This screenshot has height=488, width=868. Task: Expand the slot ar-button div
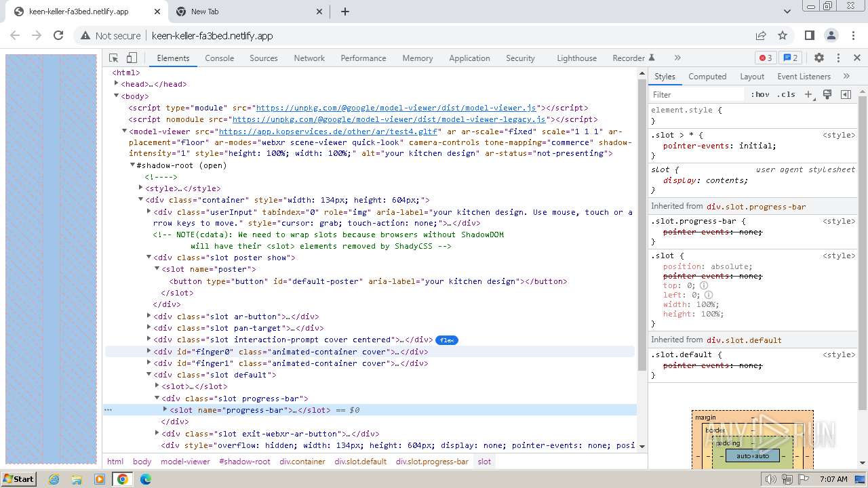coord(149,316)
